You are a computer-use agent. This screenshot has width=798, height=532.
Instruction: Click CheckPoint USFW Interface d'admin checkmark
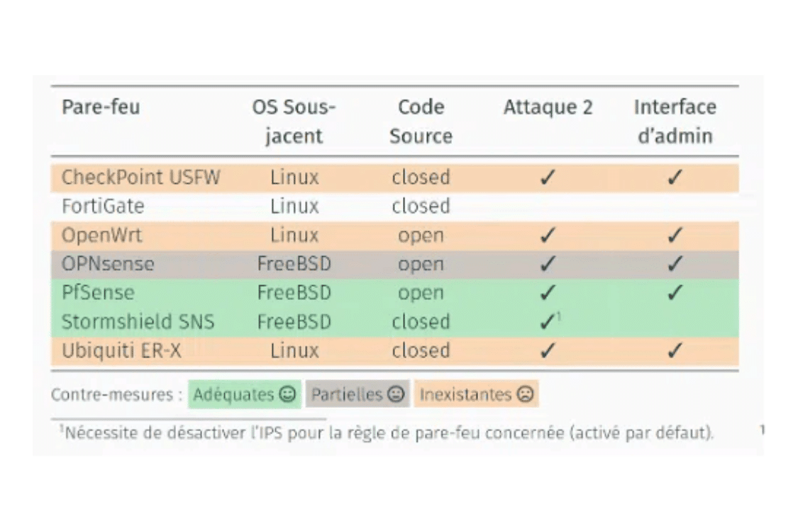pyautogui.click(x=675, y=177)
